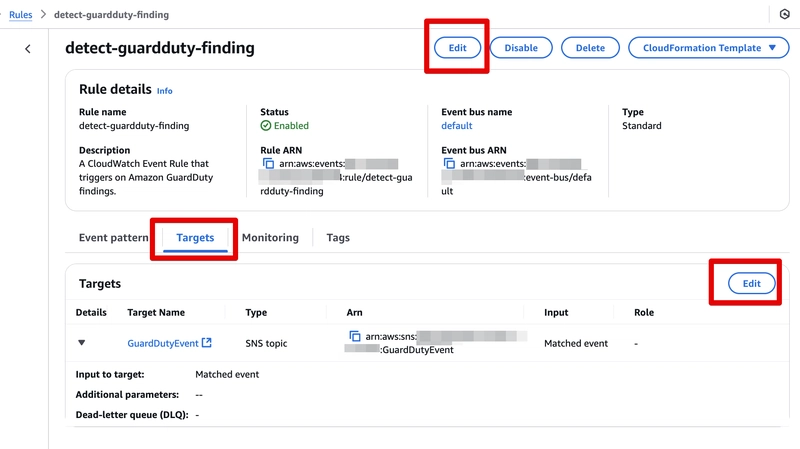
Task: Click the Arn column header
Action: point(355,312)
